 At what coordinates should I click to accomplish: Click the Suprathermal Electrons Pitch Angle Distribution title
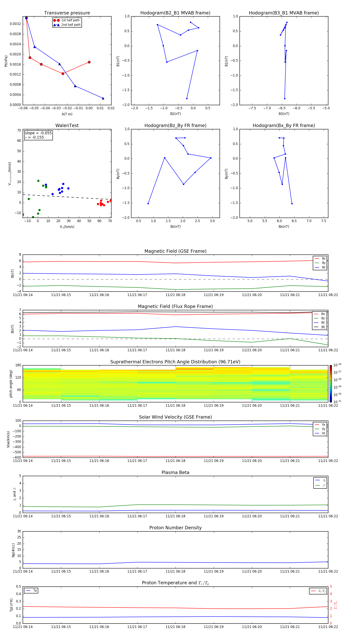click(x=175, y=362)
